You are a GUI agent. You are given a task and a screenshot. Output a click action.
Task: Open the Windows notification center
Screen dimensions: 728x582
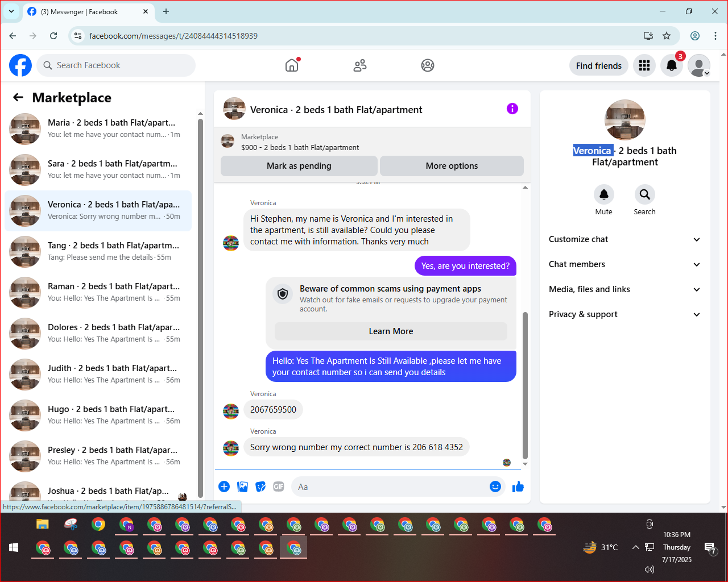710,548
